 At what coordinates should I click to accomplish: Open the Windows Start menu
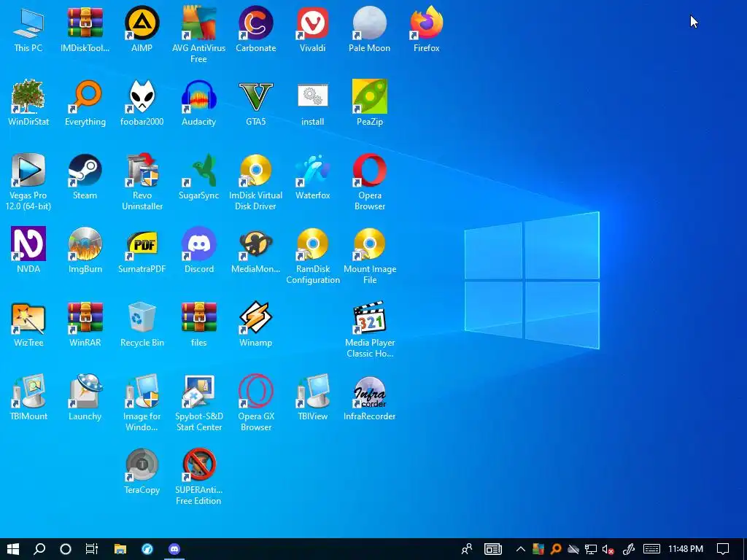[x=13, y=549]
